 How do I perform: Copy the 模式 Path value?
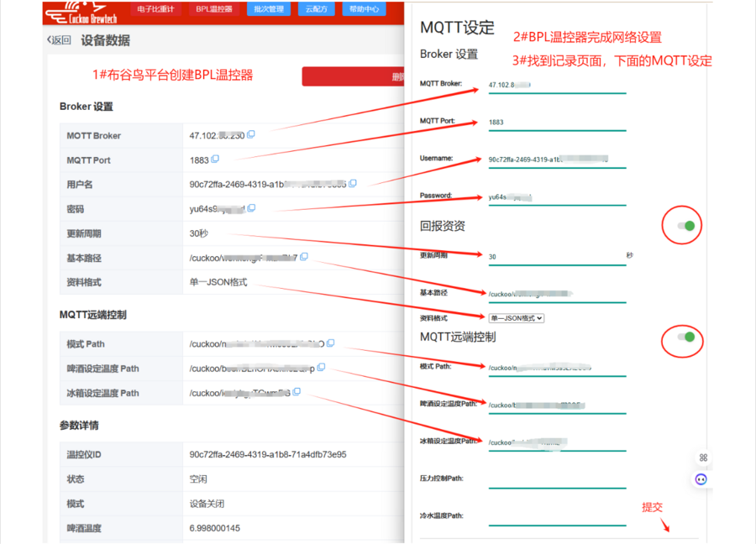331,343
